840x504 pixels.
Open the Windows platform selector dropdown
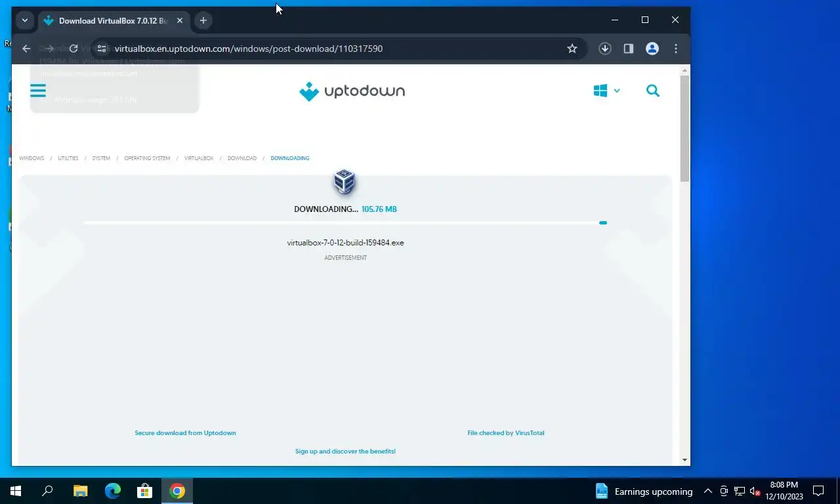(606, 91)
